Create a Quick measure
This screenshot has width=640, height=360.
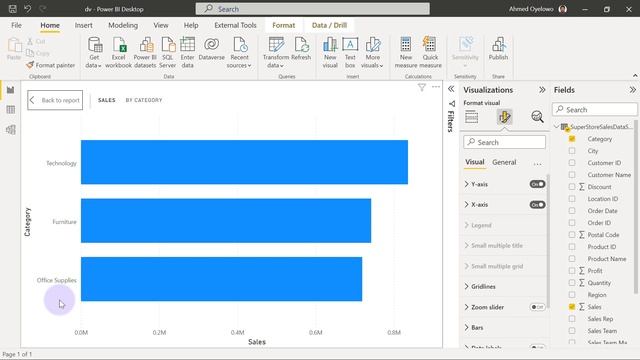tap(430, 52)
